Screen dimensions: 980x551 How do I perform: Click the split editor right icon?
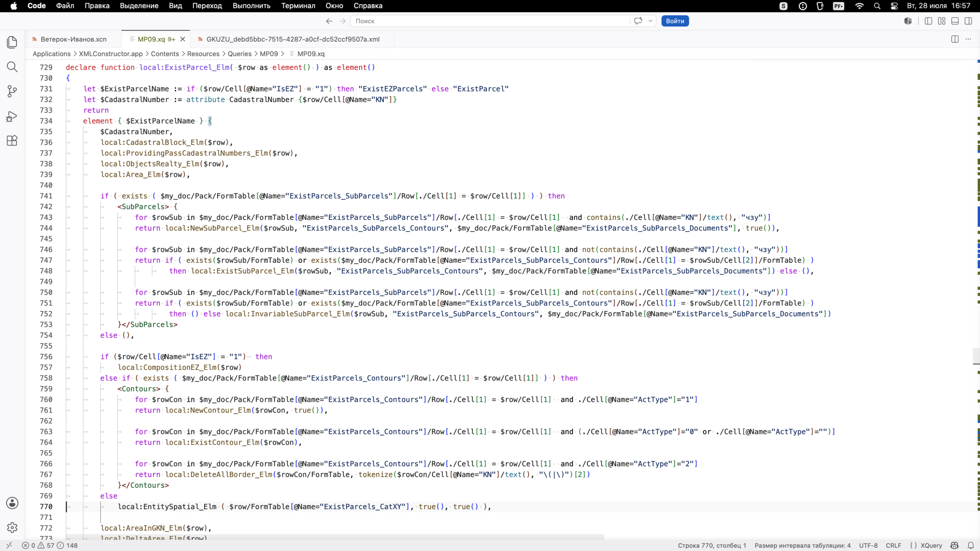[x=955, y=39]
